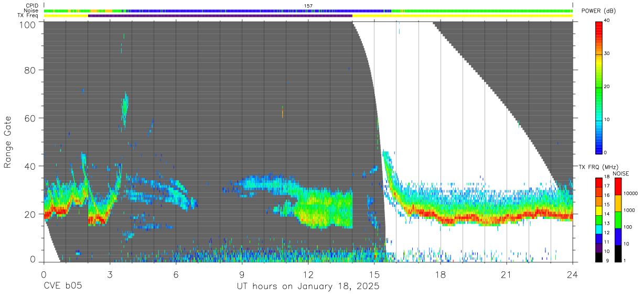The width and height of the screenshot is (644, 297).
Task: Pick the blue swatch of NOISE legend
Action: (x=619, y=237)
